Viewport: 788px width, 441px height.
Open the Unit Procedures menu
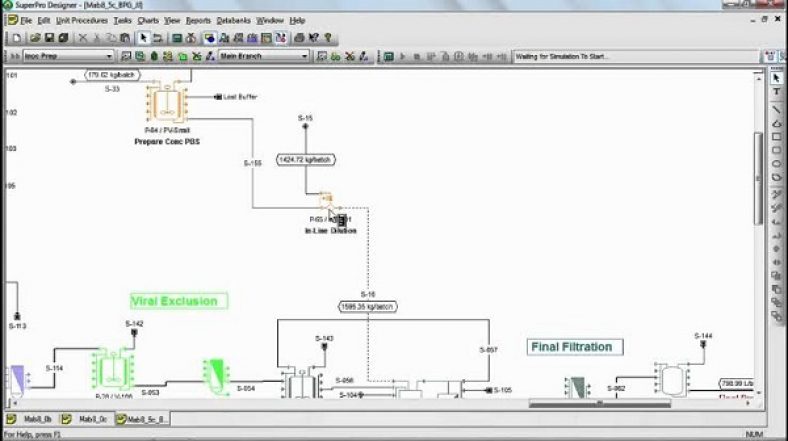point(82,21)
